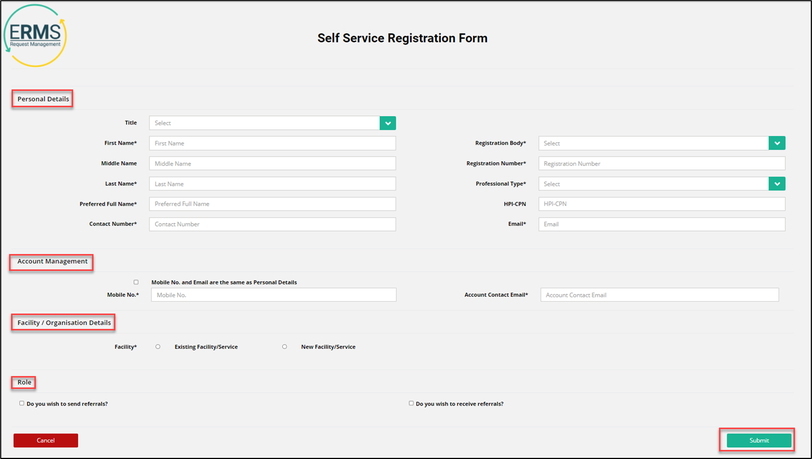812x459 pixels.
Task: Click the Account Contact Email field
Action: (659, 295)
